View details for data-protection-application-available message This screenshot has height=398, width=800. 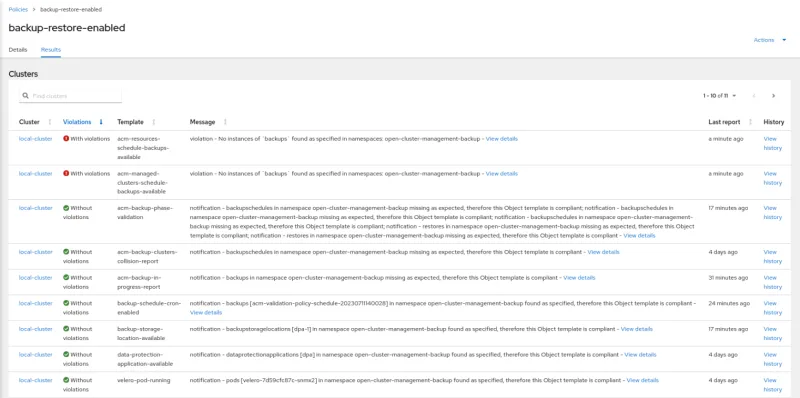(x=640, y=355)
